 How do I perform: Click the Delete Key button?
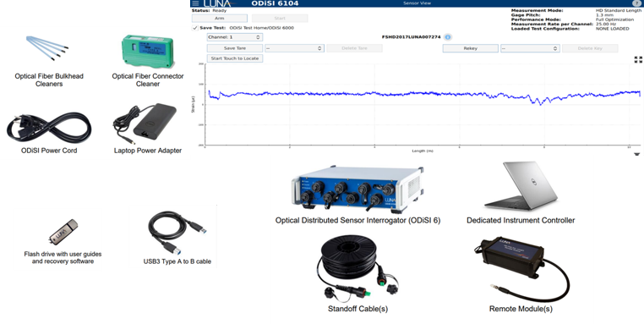pos(590,48)
